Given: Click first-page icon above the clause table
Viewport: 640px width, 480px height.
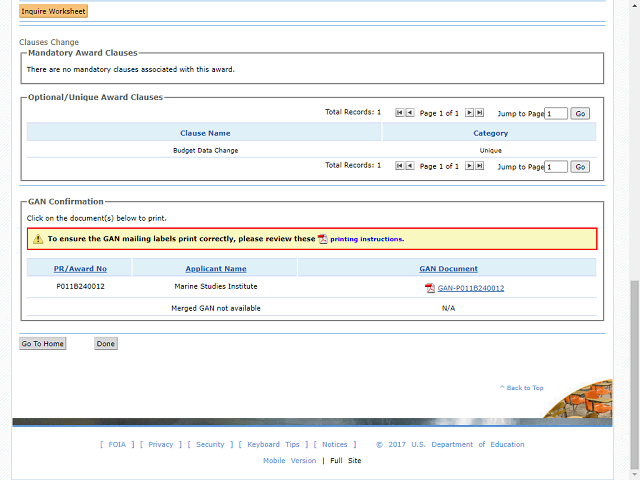Looking at the screenshot, I should tap(400, 113).
